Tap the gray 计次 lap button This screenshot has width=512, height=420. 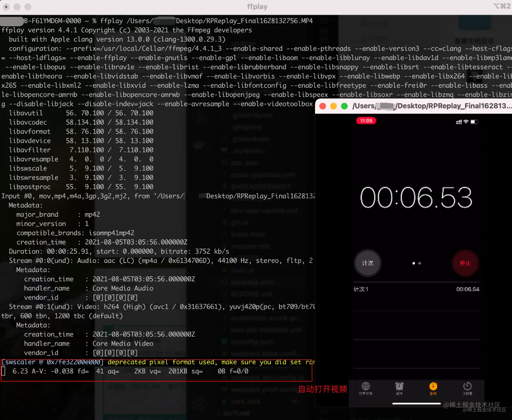tap(368, 263)
